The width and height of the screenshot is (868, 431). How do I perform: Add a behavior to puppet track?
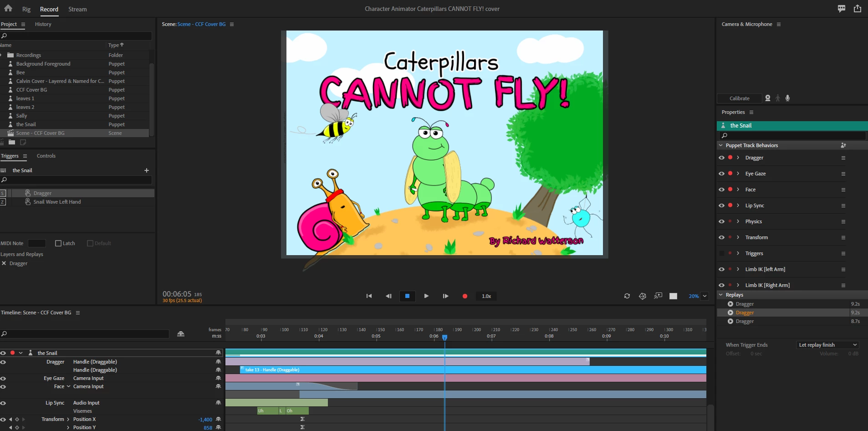coord(843,145)
